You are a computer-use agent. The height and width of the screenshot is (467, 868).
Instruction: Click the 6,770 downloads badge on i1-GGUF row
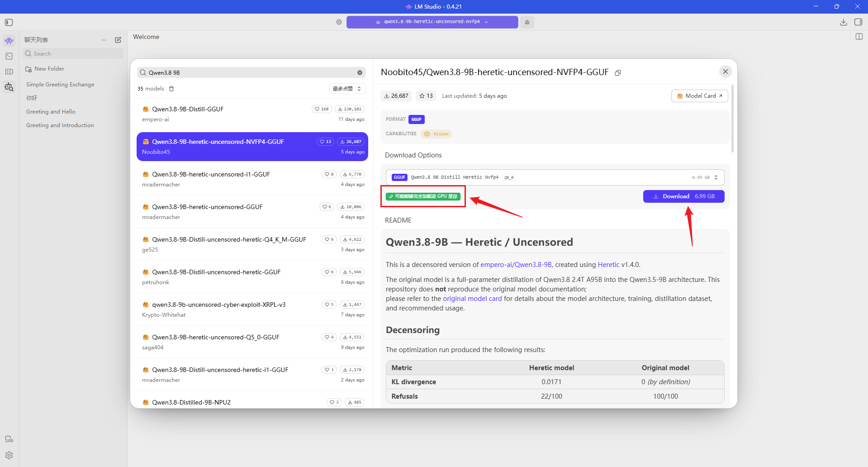click(352, 174)
